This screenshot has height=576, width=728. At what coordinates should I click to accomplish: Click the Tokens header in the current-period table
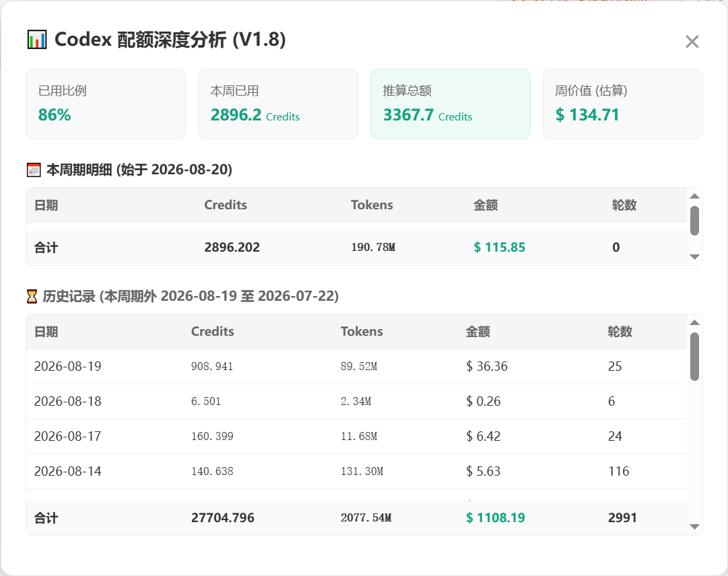point(372,205)
